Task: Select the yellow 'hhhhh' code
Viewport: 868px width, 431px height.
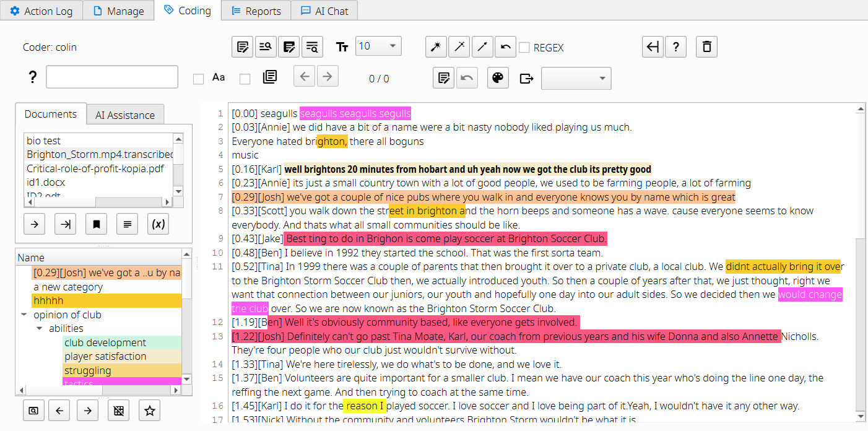Action: click(106, 300)
